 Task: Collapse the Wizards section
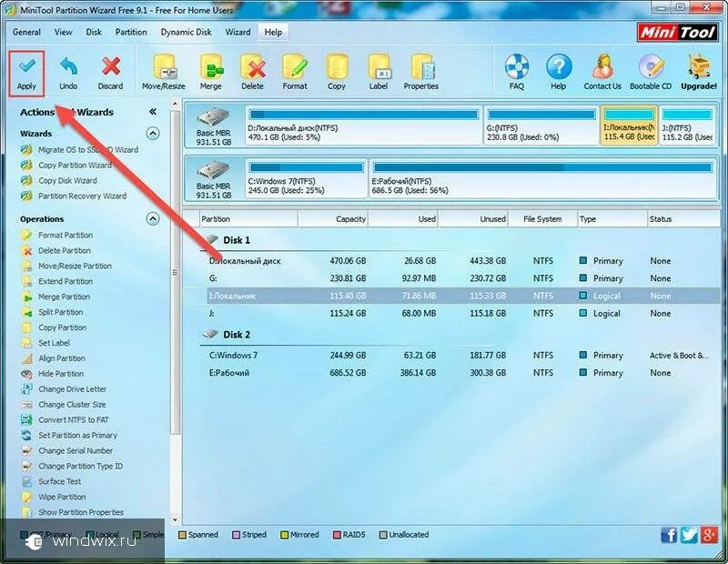(153, 134)
